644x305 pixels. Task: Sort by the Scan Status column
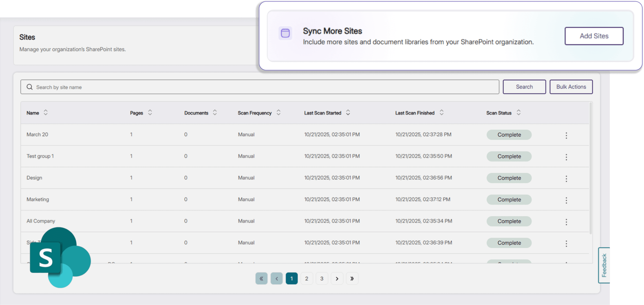click(518, 113)
